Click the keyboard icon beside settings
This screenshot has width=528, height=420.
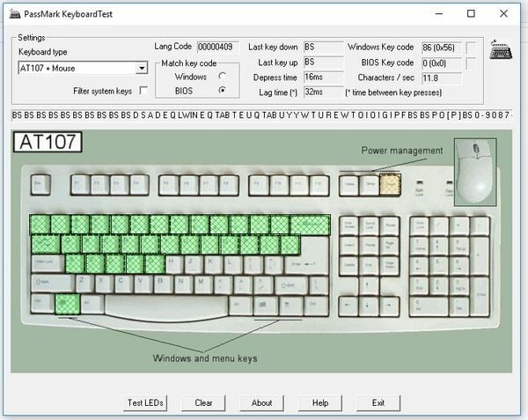tap(501, 50)
